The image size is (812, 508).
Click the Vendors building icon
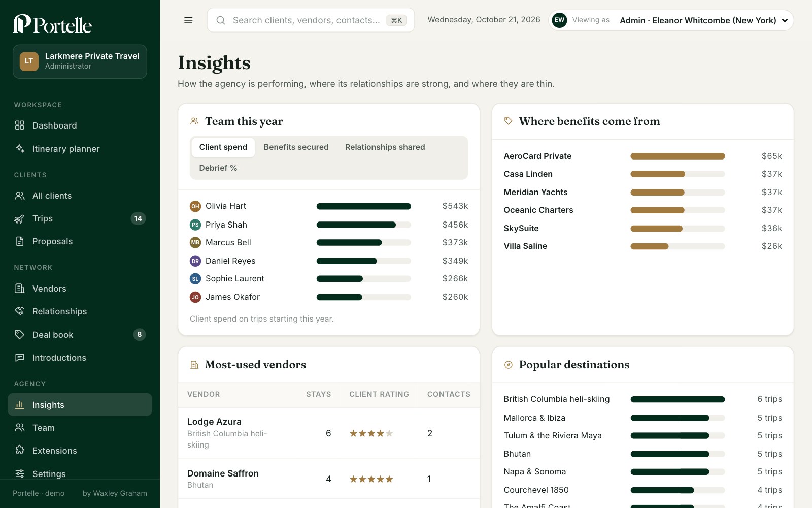20,289
